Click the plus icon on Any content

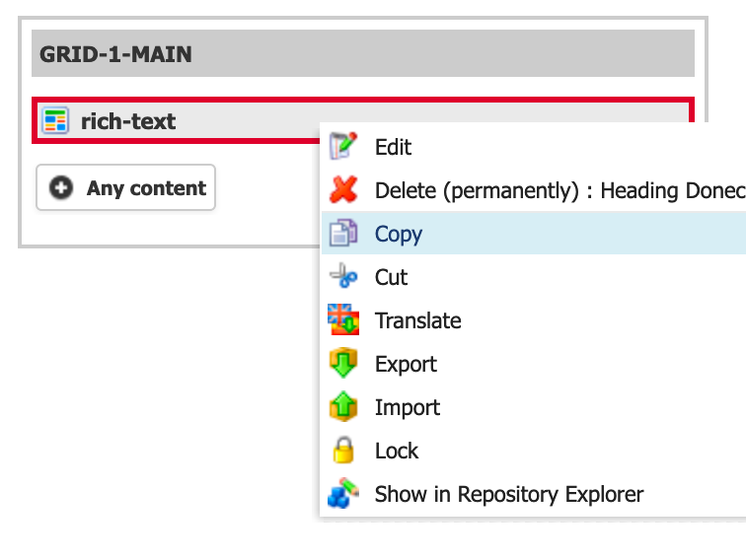tap(61, 187)
